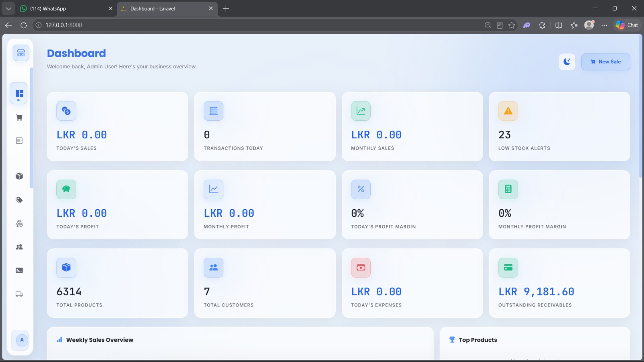The image size is (644, 362).
Task: Click the percent icon on Today's Profit Margin
Action: pyautogui.click(x=361, y=189)
